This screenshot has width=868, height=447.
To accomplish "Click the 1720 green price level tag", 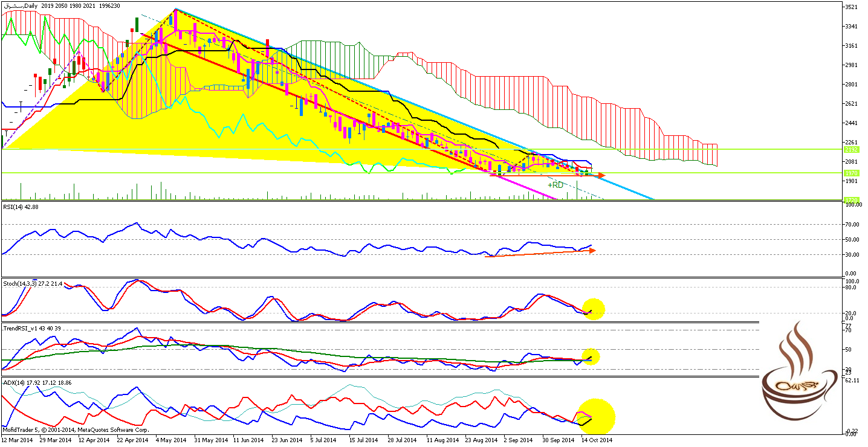I will pos(851,199).
